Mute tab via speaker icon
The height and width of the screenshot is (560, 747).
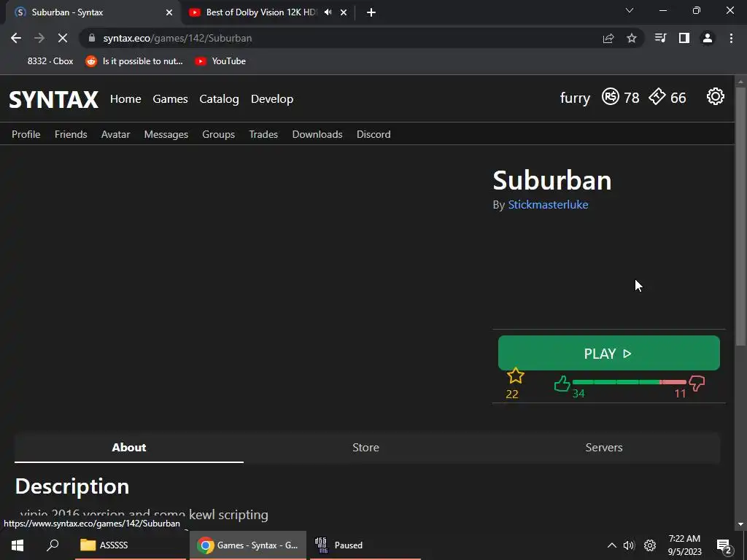(328, 12)
